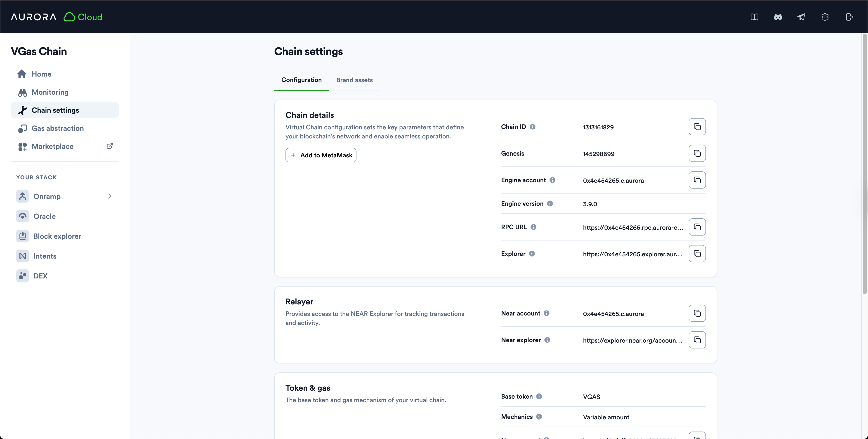Open Marketplace in external window

click(x=109, y=146)
